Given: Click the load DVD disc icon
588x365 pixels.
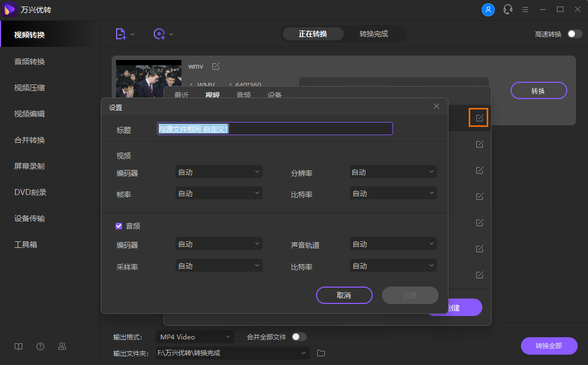Looking at the screenshot, I should point(159,34).
